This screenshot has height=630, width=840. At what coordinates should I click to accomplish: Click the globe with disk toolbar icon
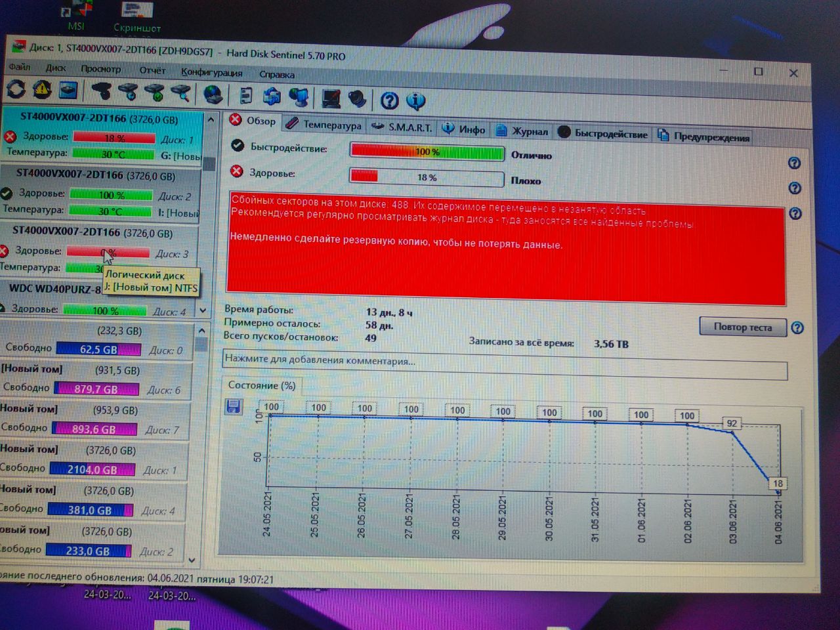point(213,94)
